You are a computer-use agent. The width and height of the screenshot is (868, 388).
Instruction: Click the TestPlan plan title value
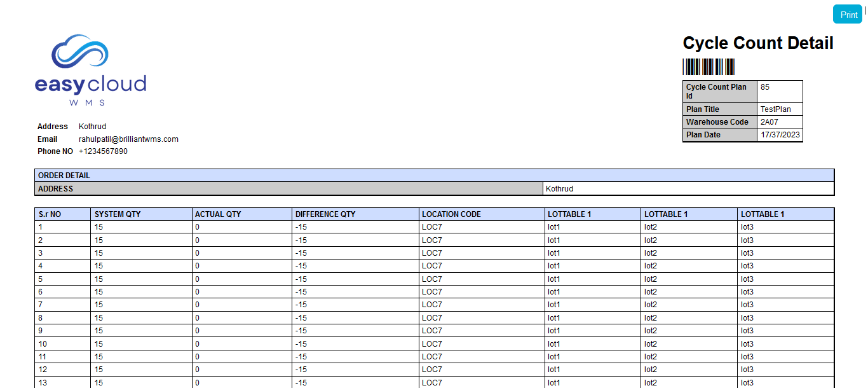(x=775, y=109)
